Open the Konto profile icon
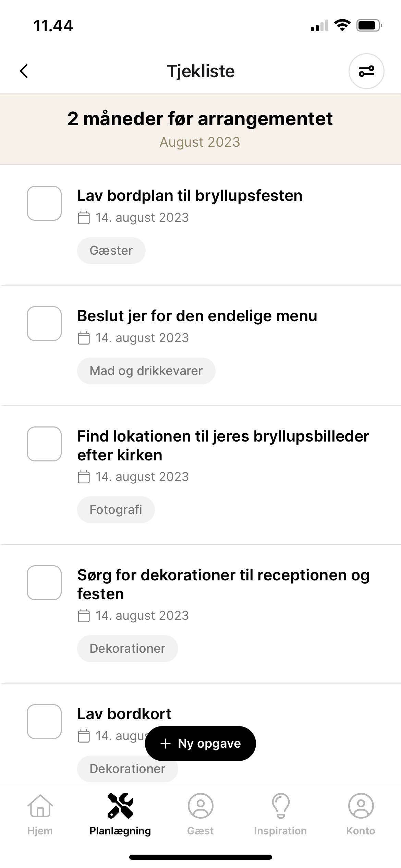The image size is (401, 868). [x=361, y=806]
